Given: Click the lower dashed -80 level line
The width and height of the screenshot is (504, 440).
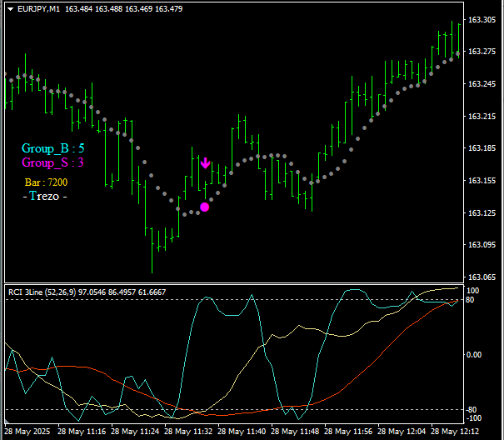Looking at the screenshot, I should tap(235, 409).
